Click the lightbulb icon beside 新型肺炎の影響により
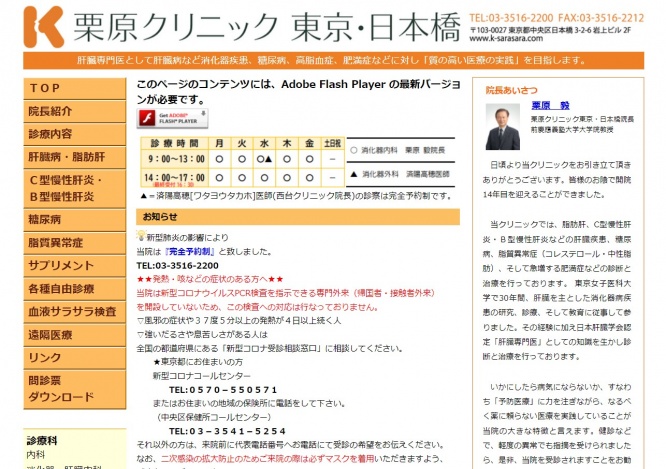 pos(141,237)
